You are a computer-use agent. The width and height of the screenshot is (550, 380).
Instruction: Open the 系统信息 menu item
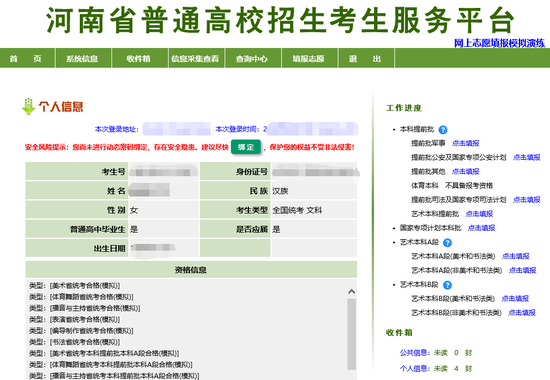click(x=82, y=59)
